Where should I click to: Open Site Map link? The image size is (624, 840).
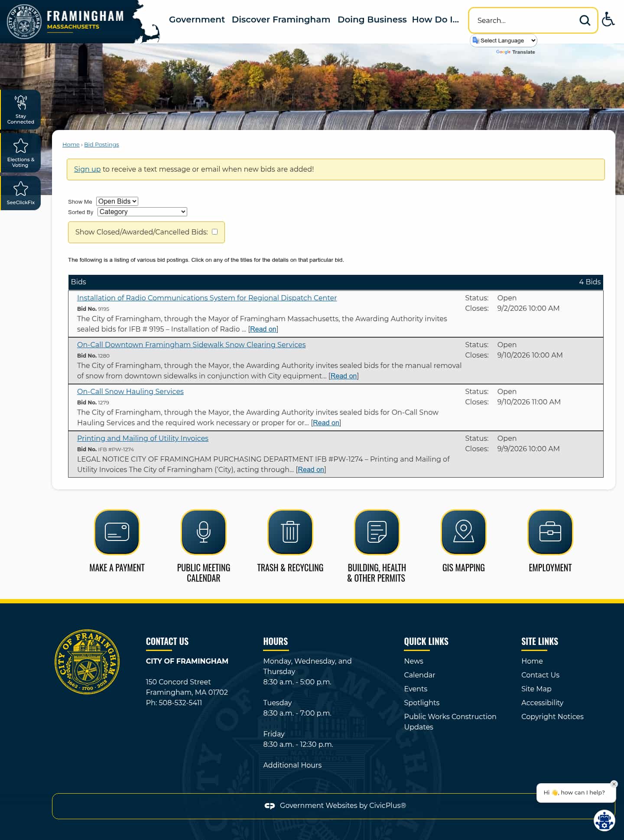[x=536, y=689]
